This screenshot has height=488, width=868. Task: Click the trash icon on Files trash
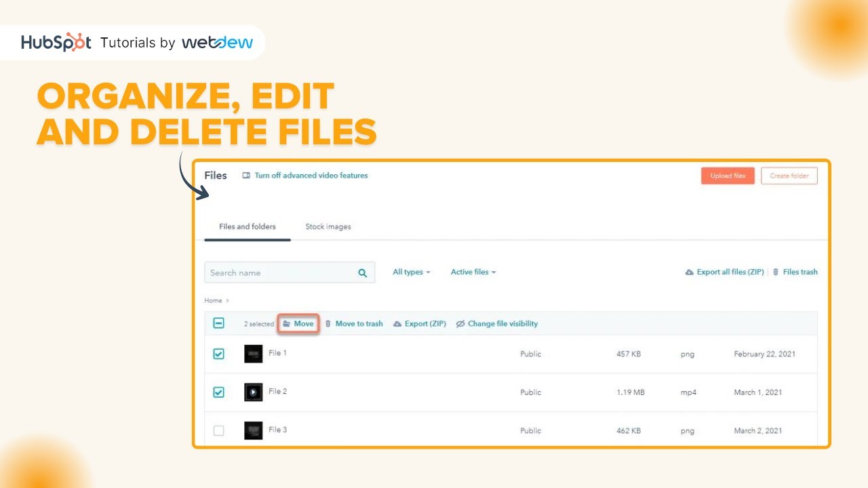[776, 272]
